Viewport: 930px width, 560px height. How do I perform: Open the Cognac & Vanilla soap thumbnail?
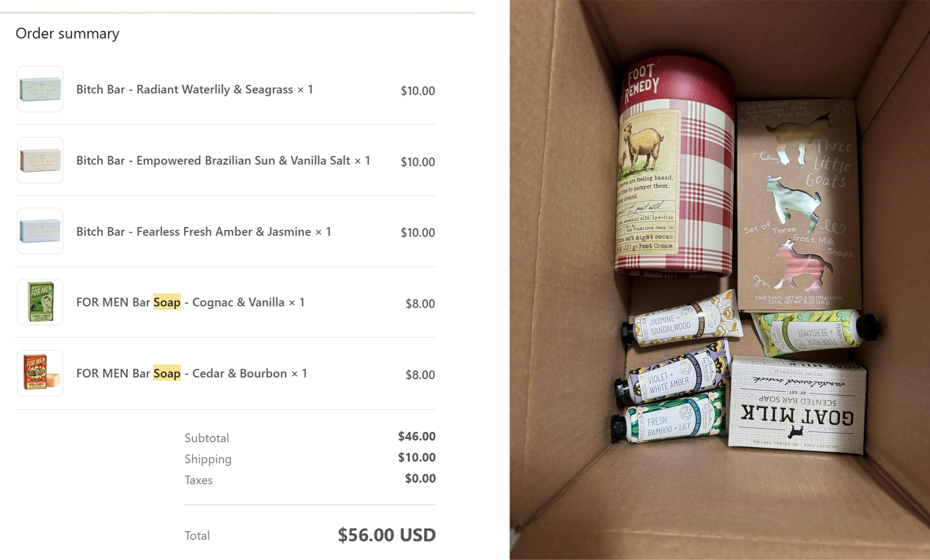pyautogui.click(x=40, y=302)
